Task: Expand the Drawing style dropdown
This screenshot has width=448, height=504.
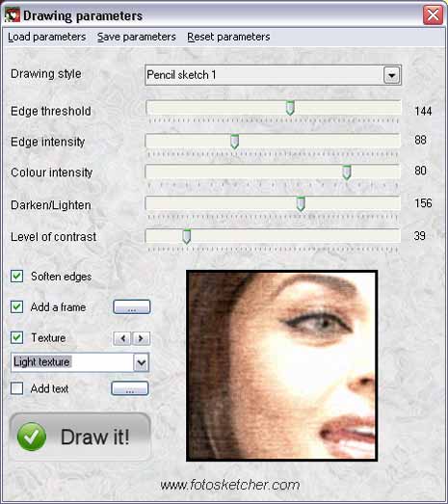Action: point(391,75)
